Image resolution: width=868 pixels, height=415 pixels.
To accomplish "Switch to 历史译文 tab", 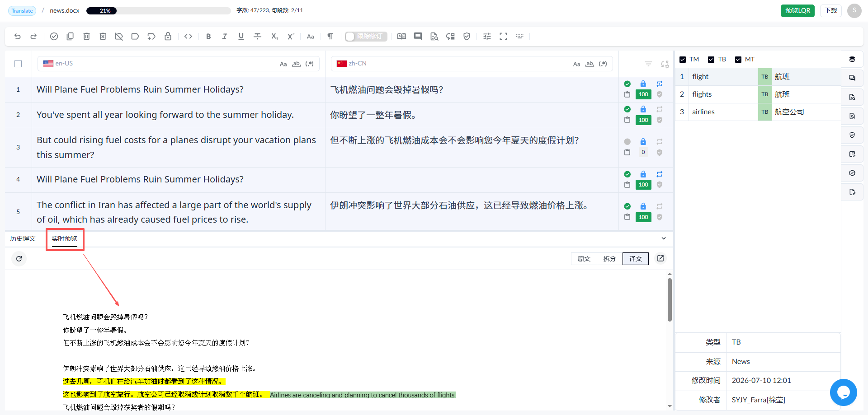I will point(23,238).
